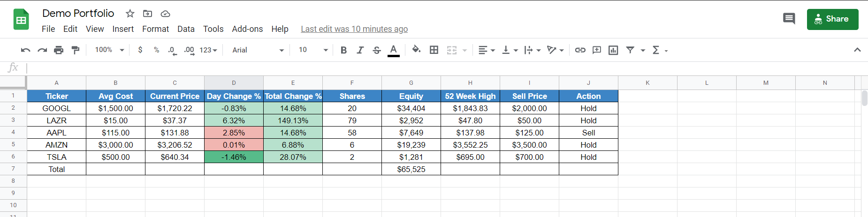
Task: Open vertical align dropdown
Action: 510,50
